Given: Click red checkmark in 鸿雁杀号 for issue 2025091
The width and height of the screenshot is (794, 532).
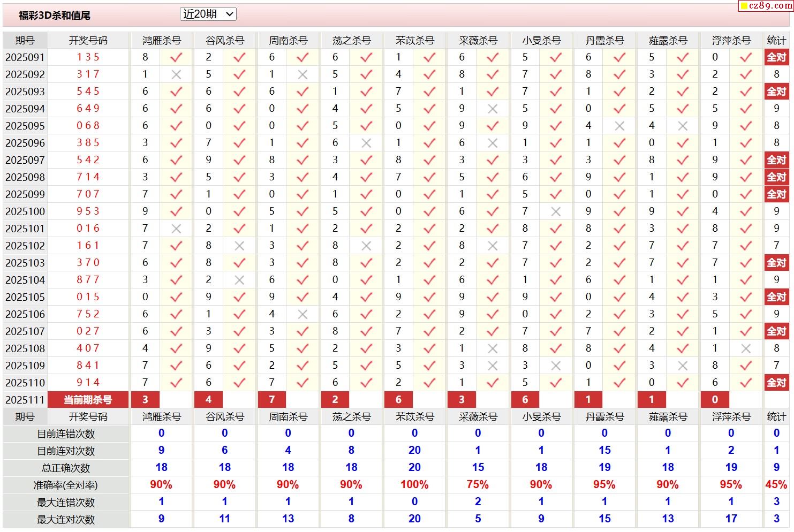Looking at the screenshot, I should click(x=176, y=57).
